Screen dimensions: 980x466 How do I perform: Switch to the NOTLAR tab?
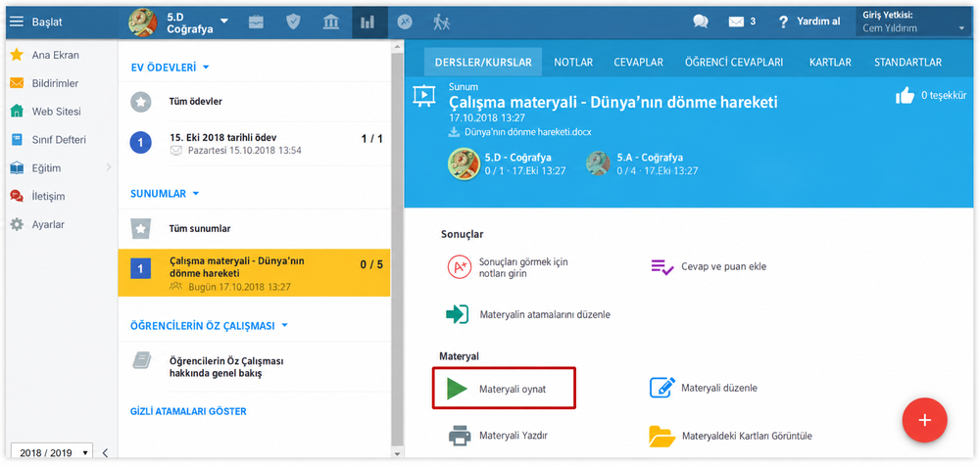click(x=573, y=63)
